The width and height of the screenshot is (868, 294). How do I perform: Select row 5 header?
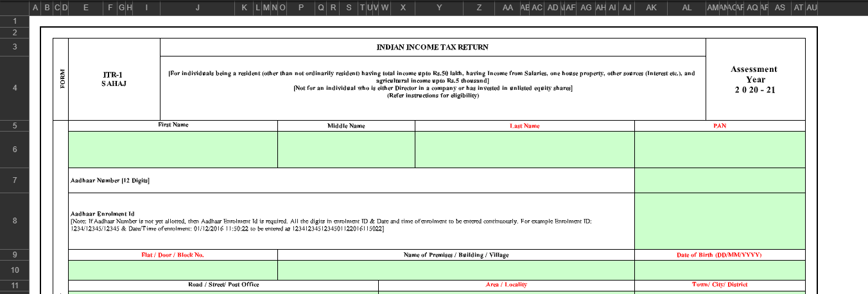point(14,126)
